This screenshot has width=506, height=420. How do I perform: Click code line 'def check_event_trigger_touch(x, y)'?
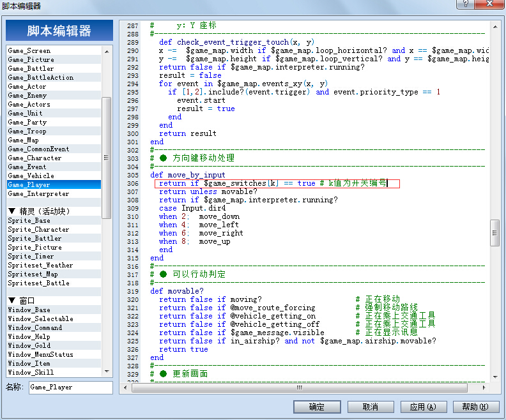(236, 42)
